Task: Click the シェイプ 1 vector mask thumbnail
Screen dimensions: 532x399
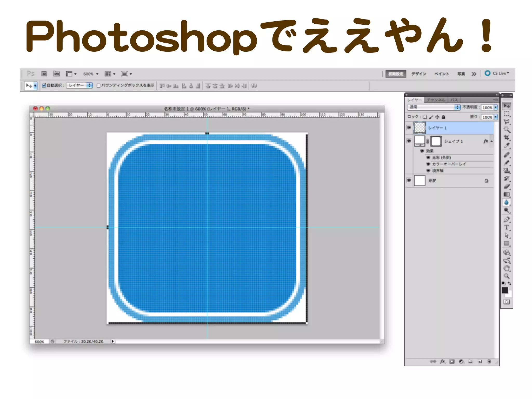Action: (436, 141)
